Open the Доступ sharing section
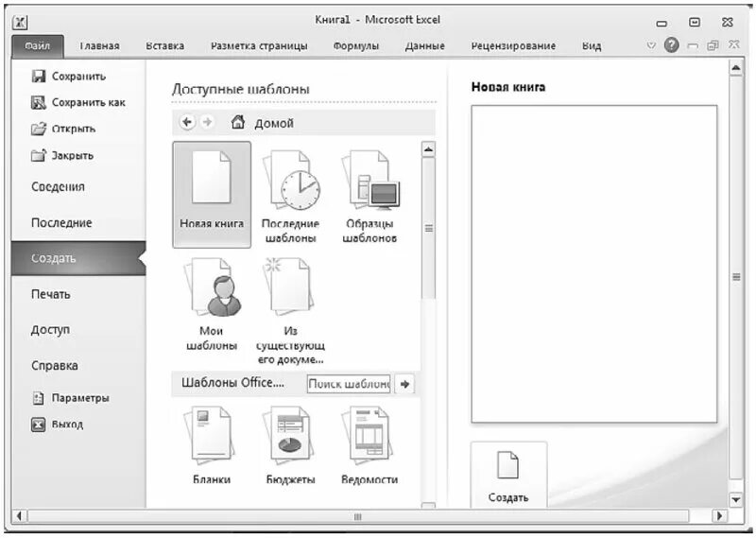The height and width of the screenshot is (538, 756). (50, 330)
